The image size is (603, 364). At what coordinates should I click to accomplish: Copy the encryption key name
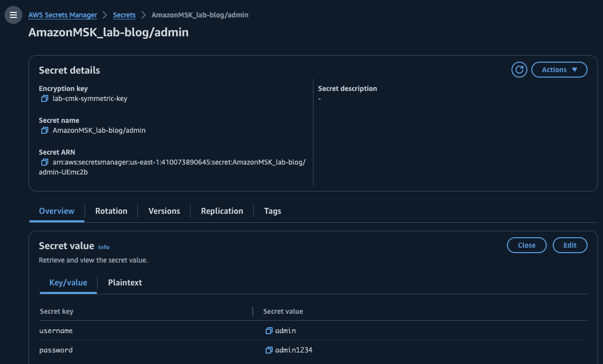(x=45, y=98)
